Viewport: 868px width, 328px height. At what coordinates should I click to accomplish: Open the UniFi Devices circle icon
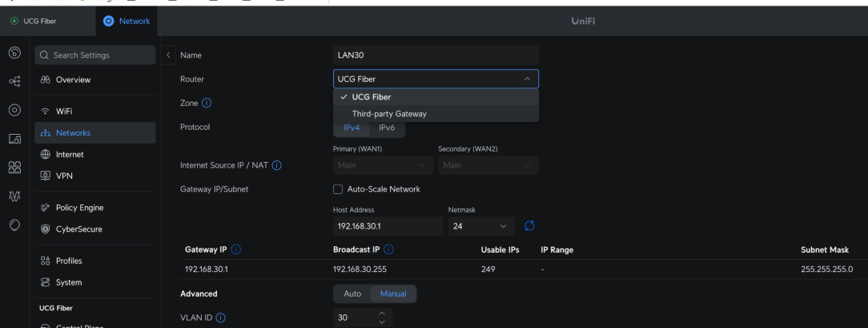click(x=15, y=110)
